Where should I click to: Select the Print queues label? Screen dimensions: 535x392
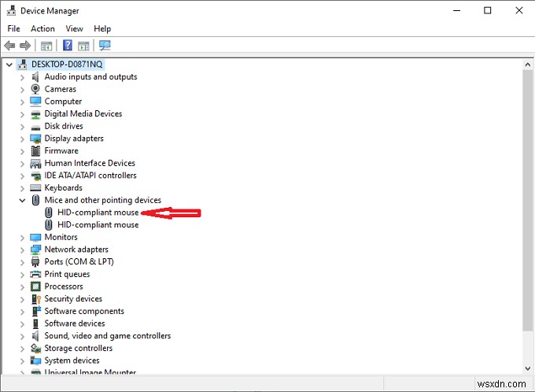(67, 274)
